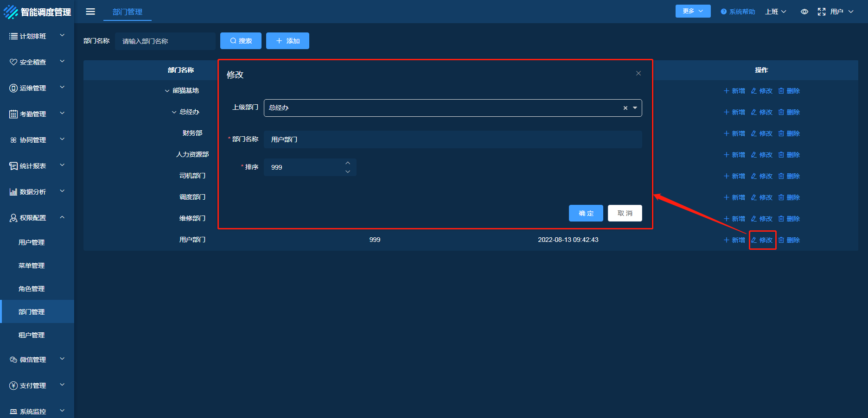The height and width of the screenshot is (418, 868).
Task: Clear the 上级部门 selection with x icon
Action: [625, 108]
